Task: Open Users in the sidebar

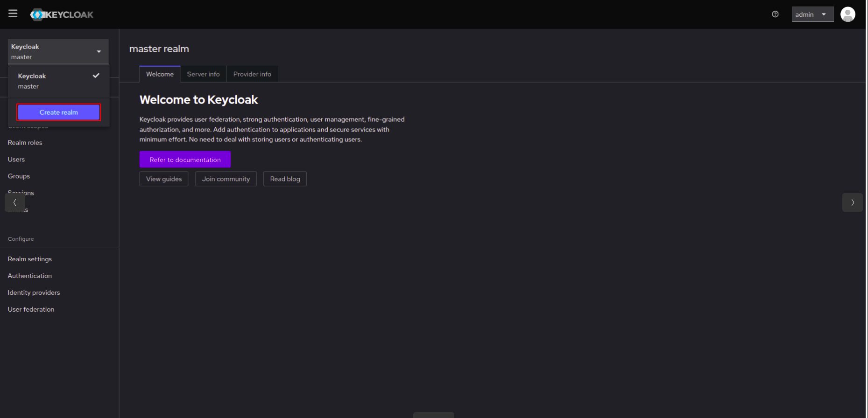Action: click(16, 160)
